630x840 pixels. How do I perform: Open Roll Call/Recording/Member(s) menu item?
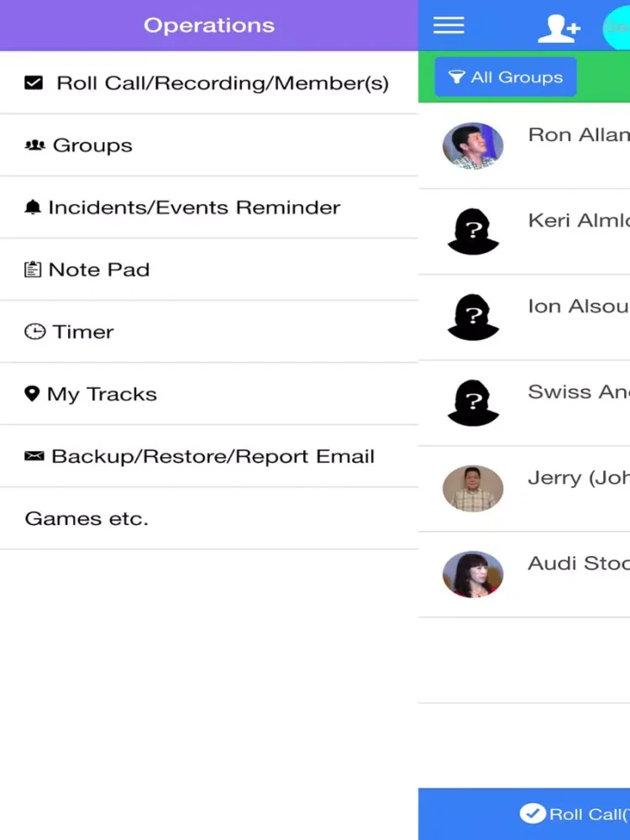tap(208, 83)
